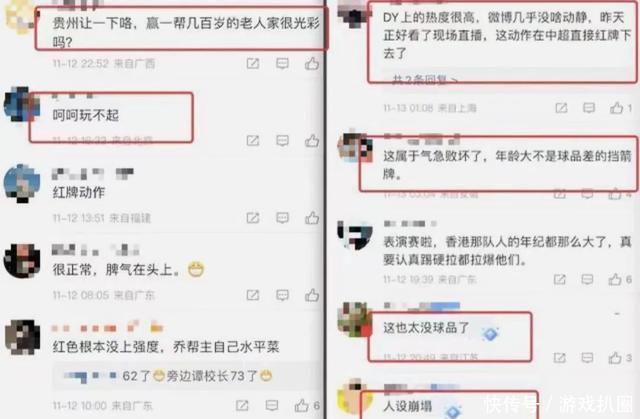The width and height of the screenshot is (640, 419).
Task: Like the '这也太没球品了' comment
Action: [615, 358]
